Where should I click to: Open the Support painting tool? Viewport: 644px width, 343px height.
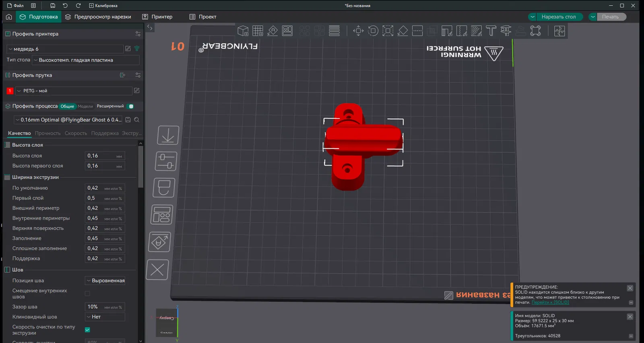coord(447,31)
